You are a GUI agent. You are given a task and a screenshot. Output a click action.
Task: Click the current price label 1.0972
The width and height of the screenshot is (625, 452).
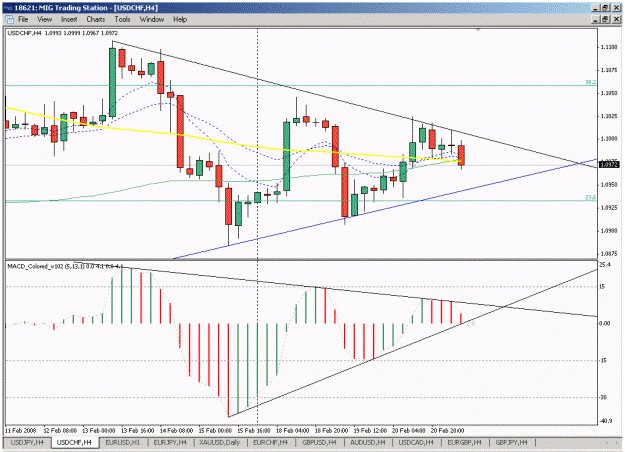click(609, 164)
